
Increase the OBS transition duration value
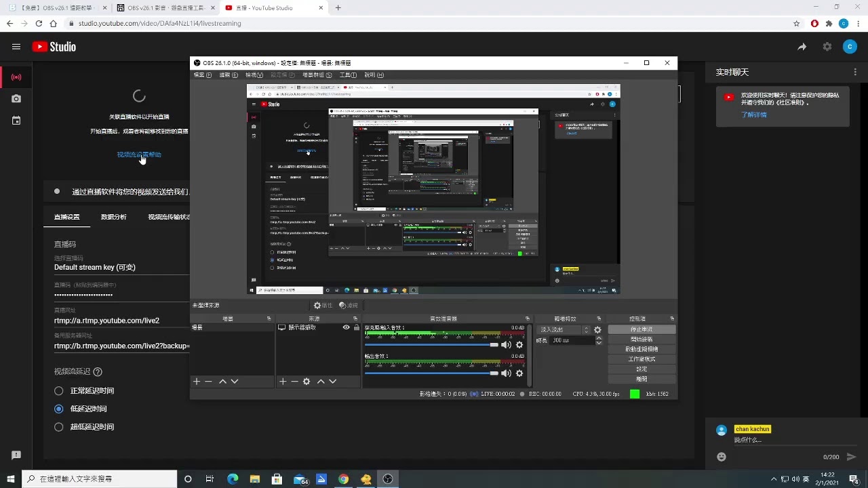coord(599,338)
